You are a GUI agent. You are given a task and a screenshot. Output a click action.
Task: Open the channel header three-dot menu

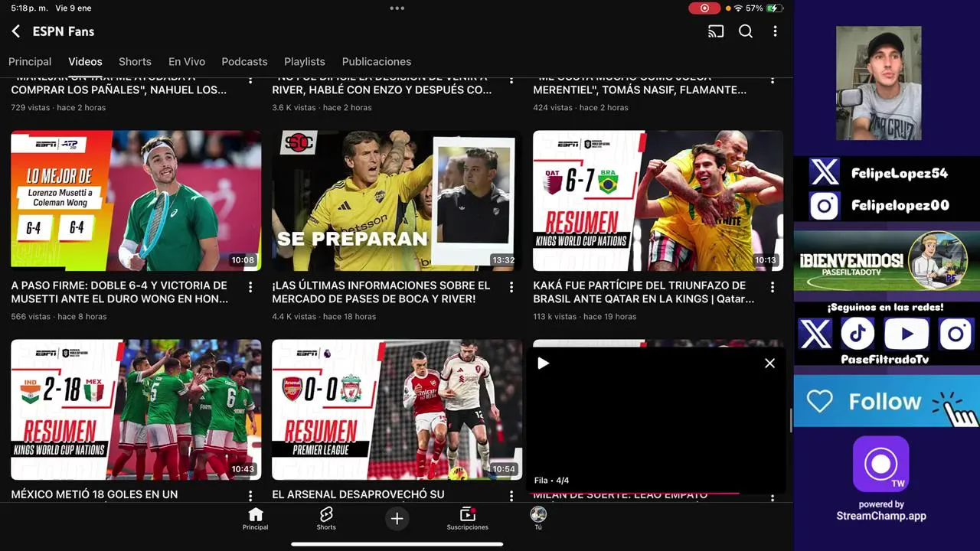[x=775, y=31]
